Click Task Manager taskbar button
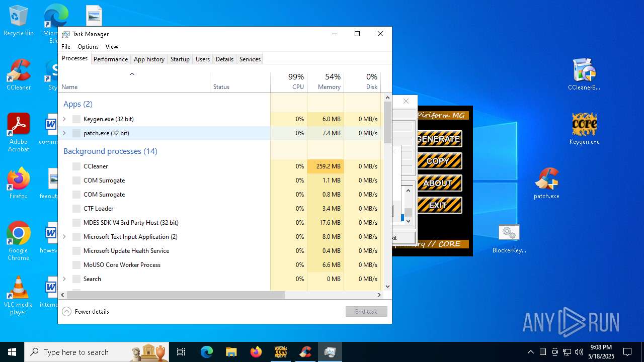644x362 pixels. (330, 352)
